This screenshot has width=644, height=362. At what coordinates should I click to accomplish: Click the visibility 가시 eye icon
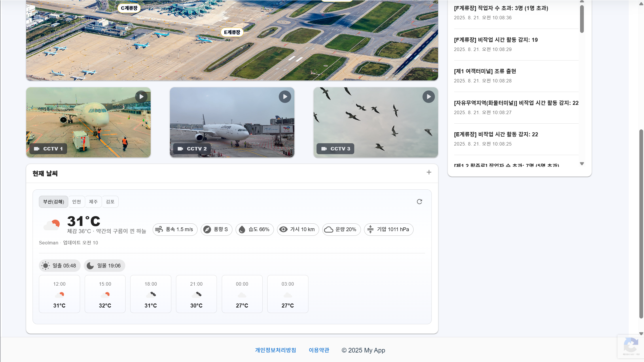click(283, 229)
